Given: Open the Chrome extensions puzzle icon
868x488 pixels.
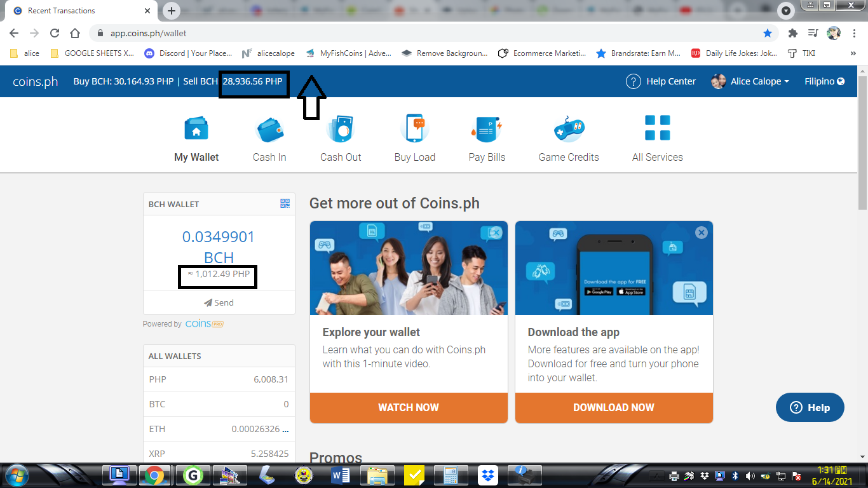Looking at the screenshot, I should [792, 33].
